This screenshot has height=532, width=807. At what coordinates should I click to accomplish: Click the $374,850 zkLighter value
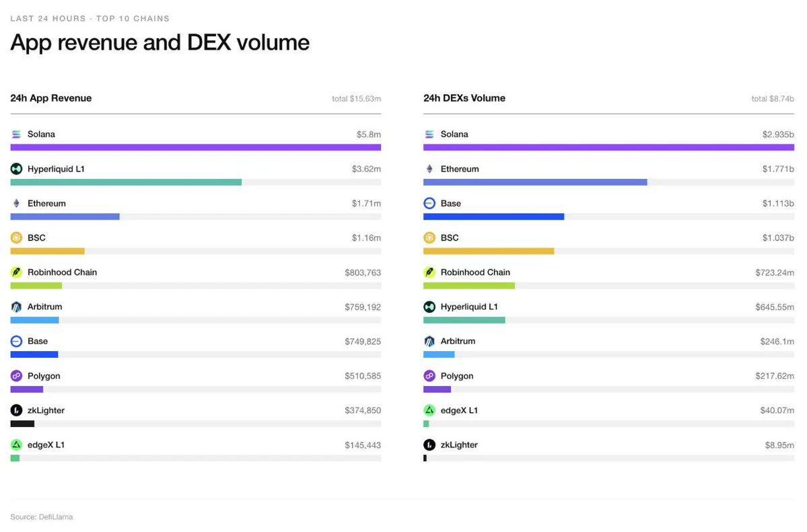click(363, 410)
